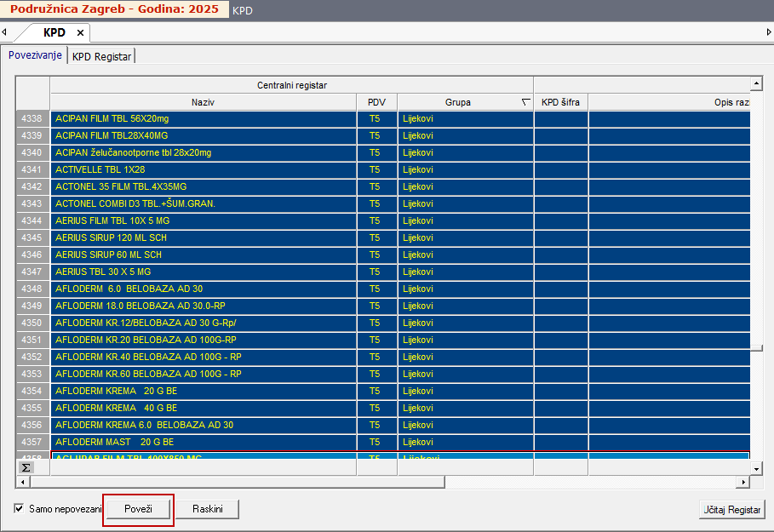Image resolution: width=774 pixels, height=532 pixels.
Task: Select the Povezivanje tab
Action: coord(35,55)
